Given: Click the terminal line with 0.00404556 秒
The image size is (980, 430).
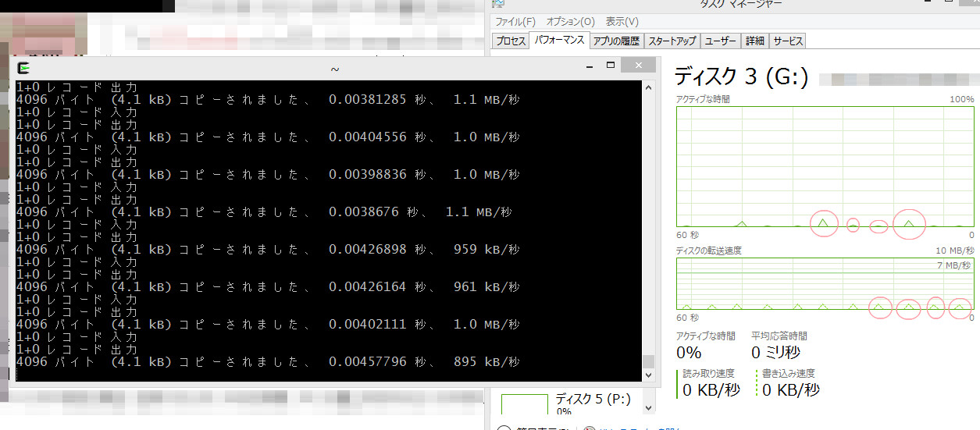Looking at the screenshot, I should point(268,137).
